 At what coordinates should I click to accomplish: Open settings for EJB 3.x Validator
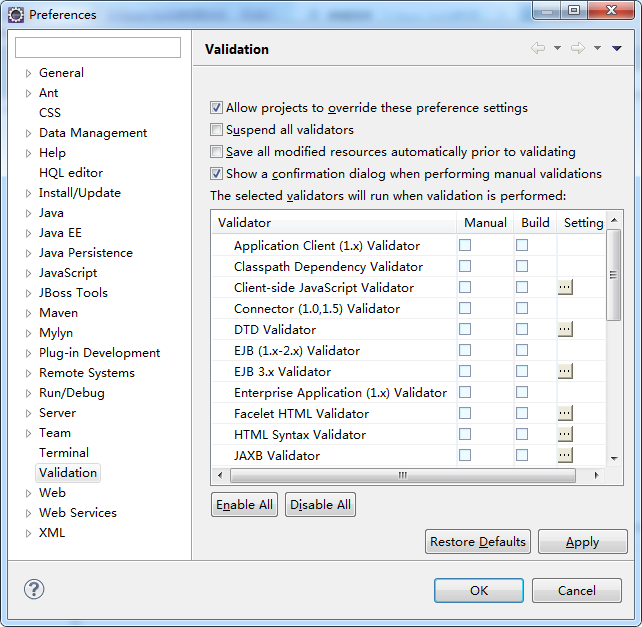[x=565, y=371]
